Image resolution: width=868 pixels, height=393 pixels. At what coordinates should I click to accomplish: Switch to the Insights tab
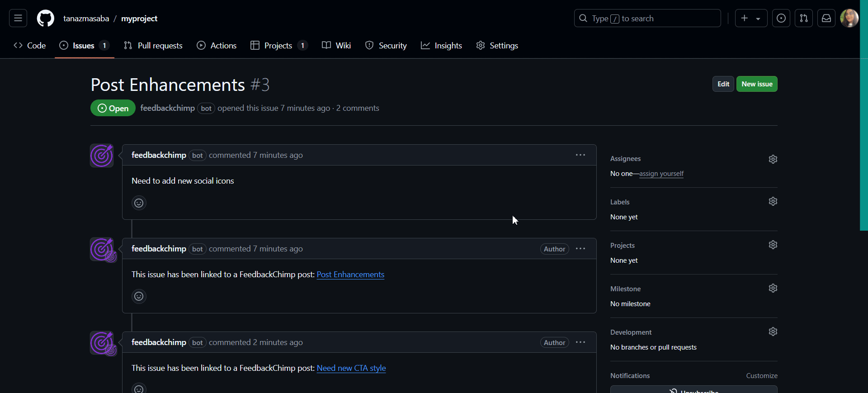coord(441,45)
